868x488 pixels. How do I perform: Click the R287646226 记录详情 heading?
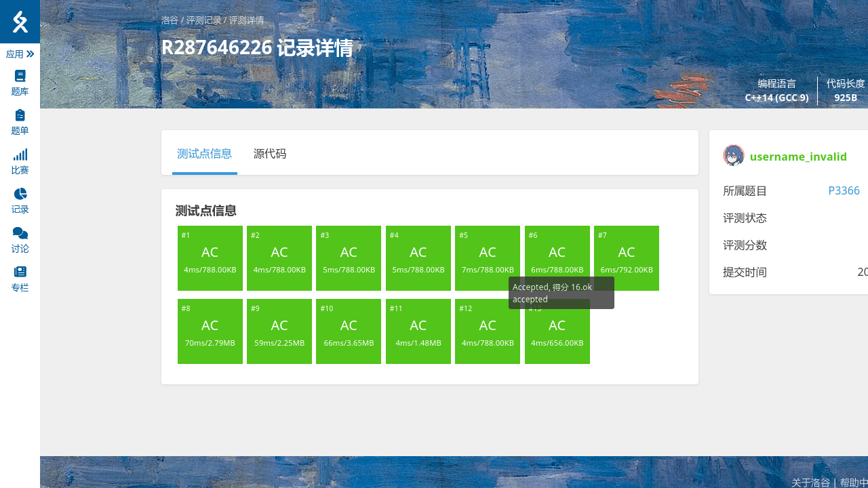tap(257, 48)
